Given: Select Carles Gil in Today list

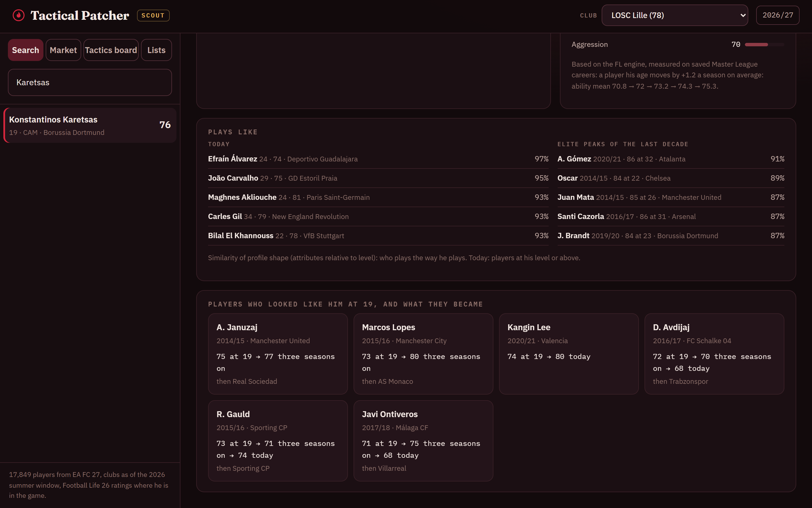Looking at the screenshot, I should coord(378,216).
